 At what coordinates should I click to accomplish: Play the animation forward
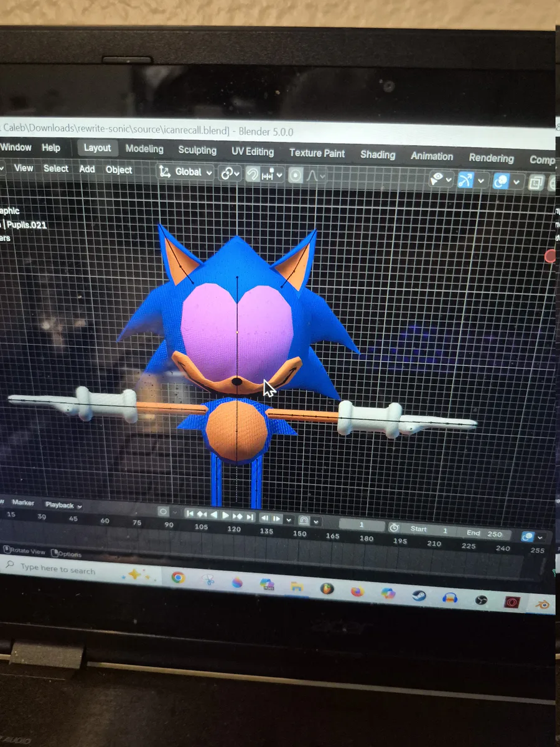pos(226,515)
